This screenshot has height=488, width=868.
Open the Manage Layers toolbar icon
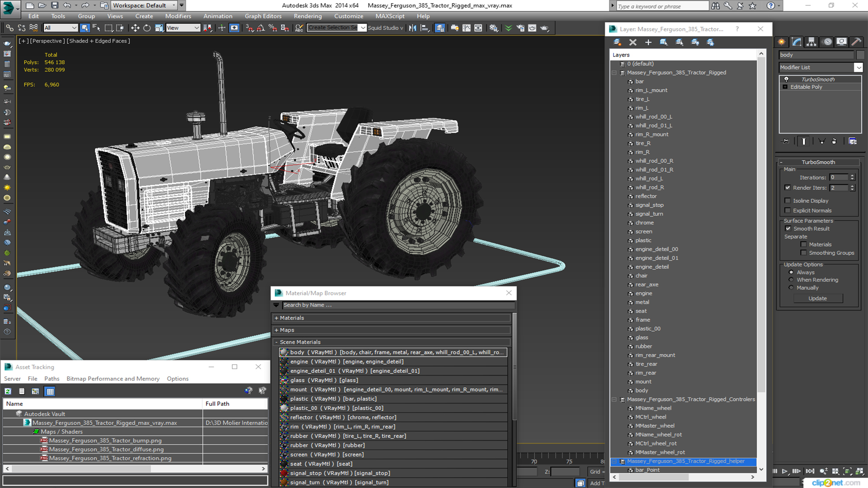[x=440, y=28]
